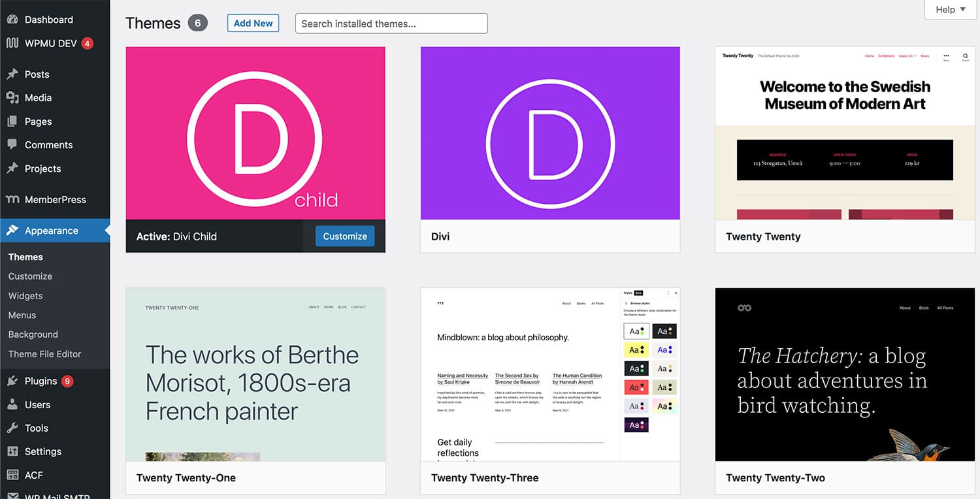Click the Plugins update count badge

pos(67,381)
